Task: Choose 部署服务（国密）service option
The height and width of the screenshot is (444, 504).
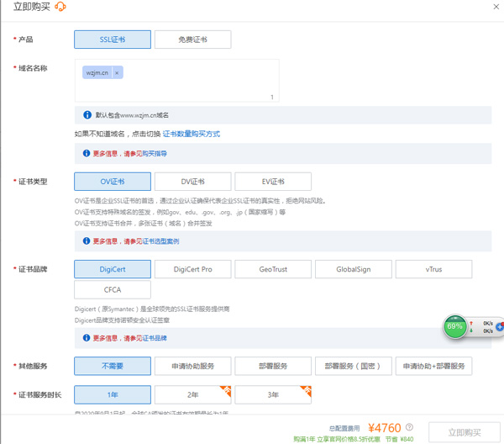Action: click(353, 367)
